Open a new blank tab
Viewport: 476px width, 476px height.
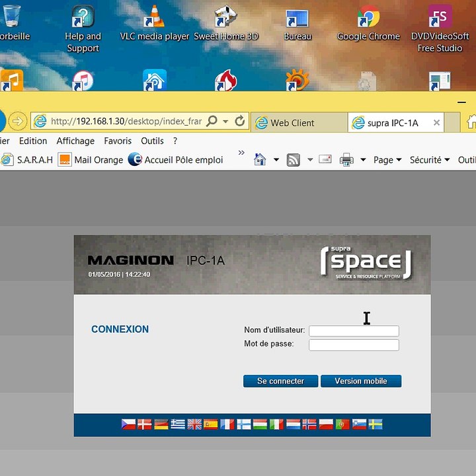(452, 122)
